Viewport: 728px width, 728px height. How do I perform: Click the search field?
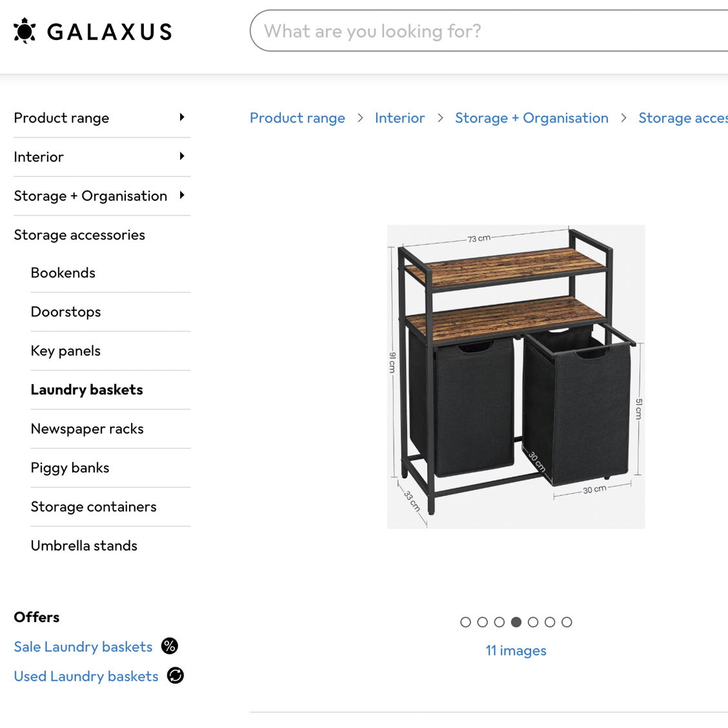pyautogui.click(x=490, y=31)
